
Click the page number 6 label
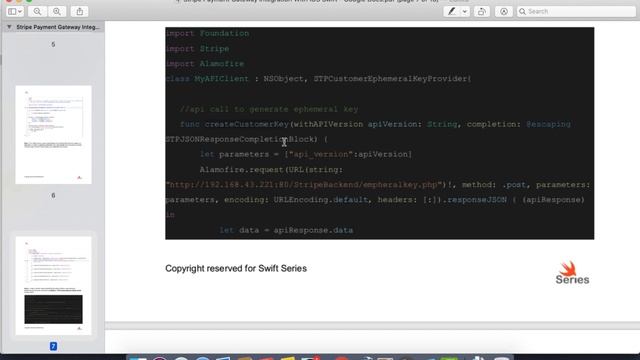(x=53, y=196)
